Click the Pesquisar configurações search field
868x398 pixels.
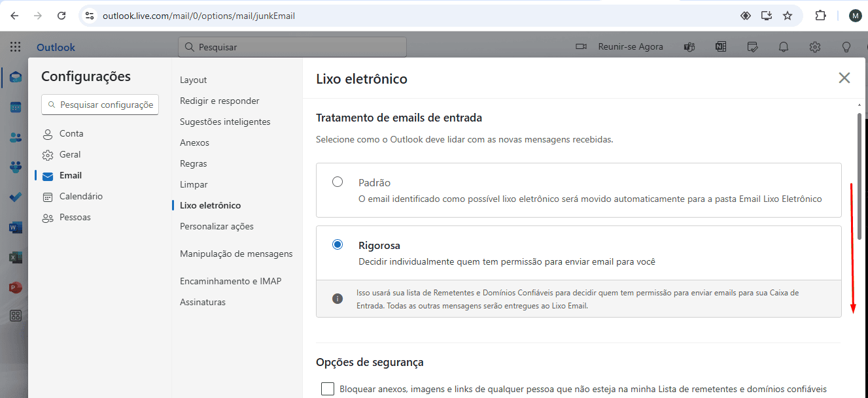coord(100,105)
